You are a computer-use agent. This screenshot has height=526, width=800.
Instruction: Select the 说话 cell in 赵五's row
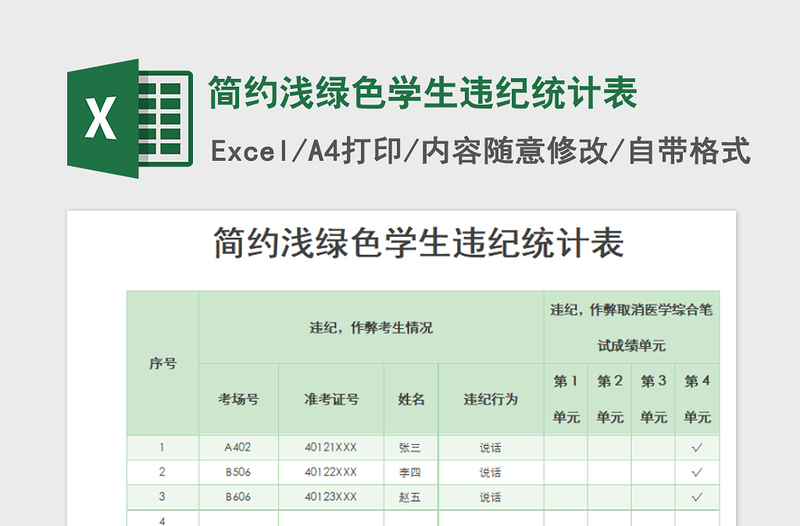(x=491, y=497)
